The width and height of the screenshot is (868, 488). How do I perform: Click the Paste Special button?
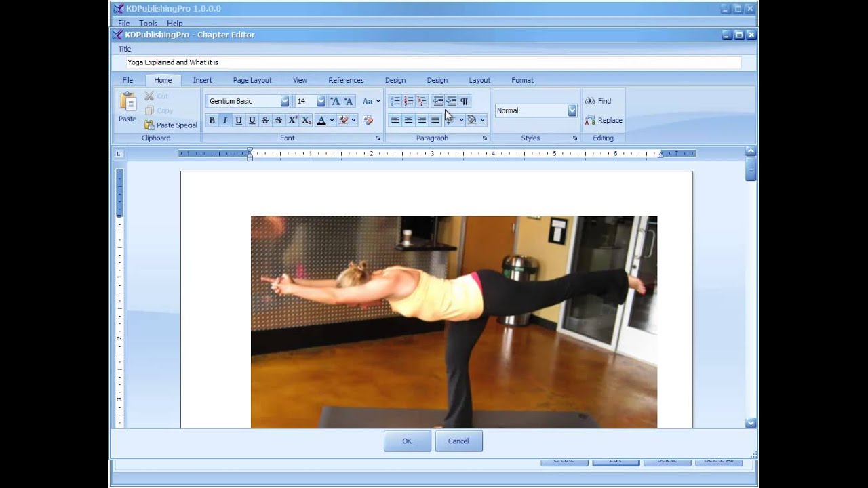coord(171,125)
